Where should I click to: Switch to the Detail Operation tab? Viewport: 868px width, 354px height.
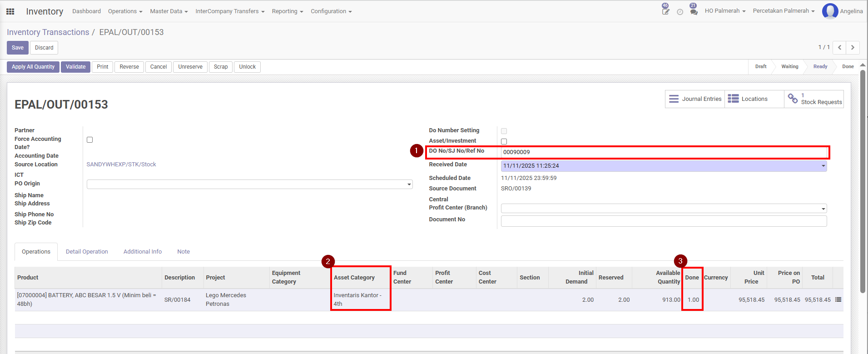pos(87,252)
